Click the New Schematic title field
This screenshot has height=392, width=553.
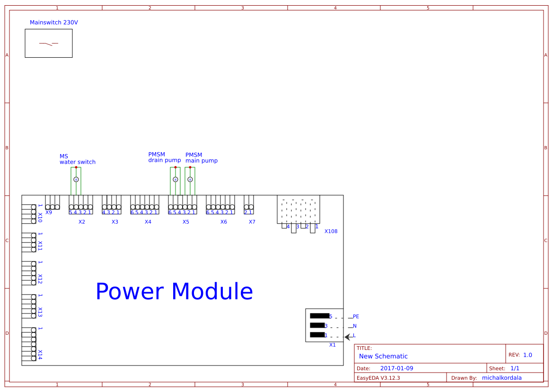[x=385, y=356]
